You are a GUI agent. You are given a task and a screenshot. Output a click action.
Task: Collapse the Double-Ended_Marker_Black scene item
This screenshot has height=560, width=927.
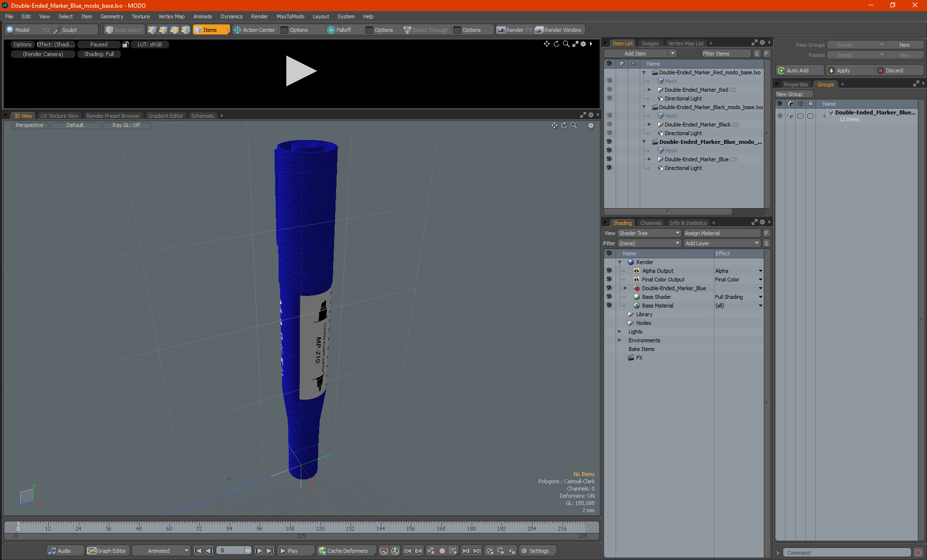point(644,107)
